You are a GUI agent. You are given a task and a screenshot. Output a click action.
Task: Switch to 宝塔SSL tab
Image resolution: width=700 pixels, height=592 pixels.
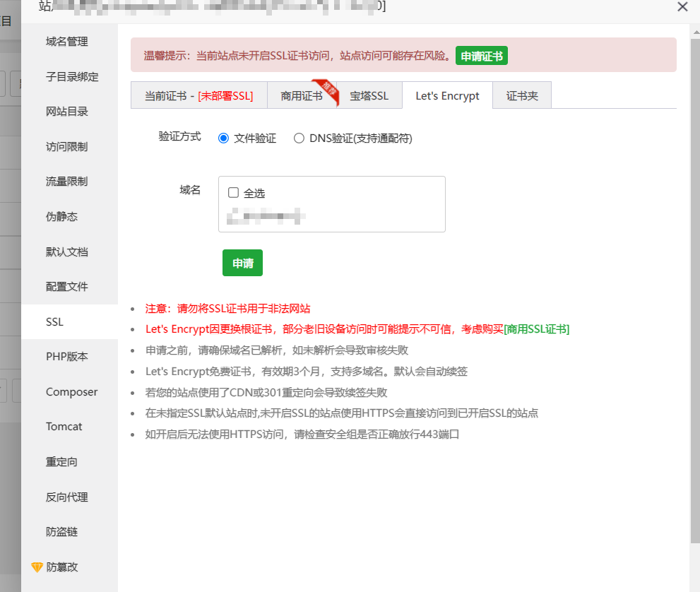[x=369, y=95]
